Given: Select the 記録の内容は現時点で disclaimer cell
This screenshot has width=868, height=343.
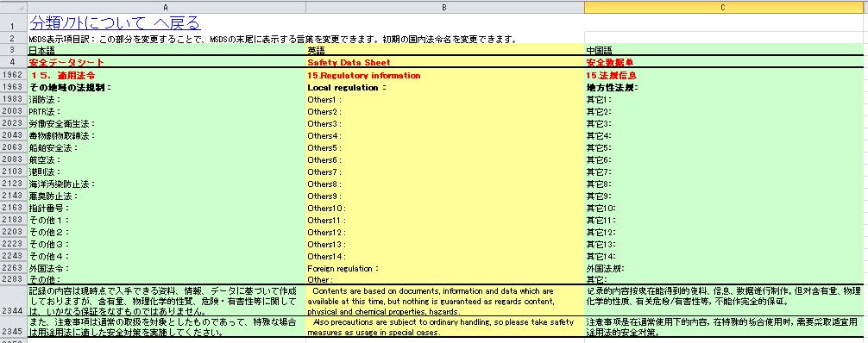Looking at the screenshot, I should (x=166, y=300).
